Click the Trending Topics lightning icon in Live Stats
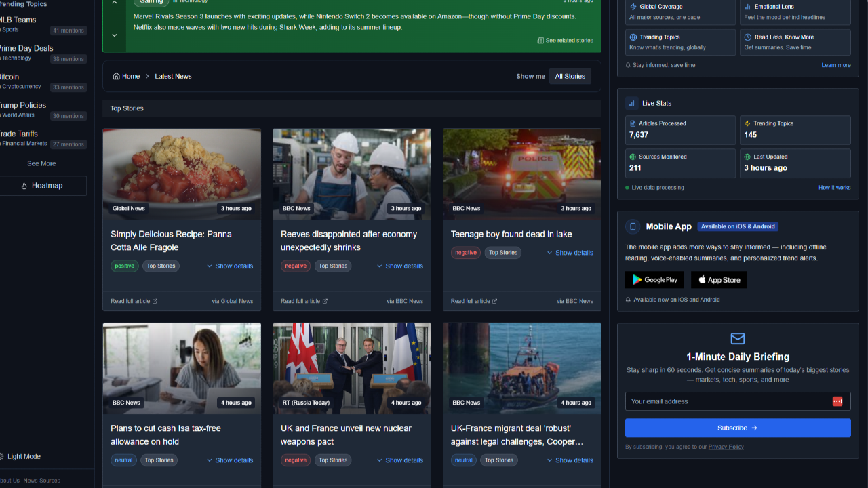Image resolution: width=868 pixels, height=488 pixels. coord(747,123)
